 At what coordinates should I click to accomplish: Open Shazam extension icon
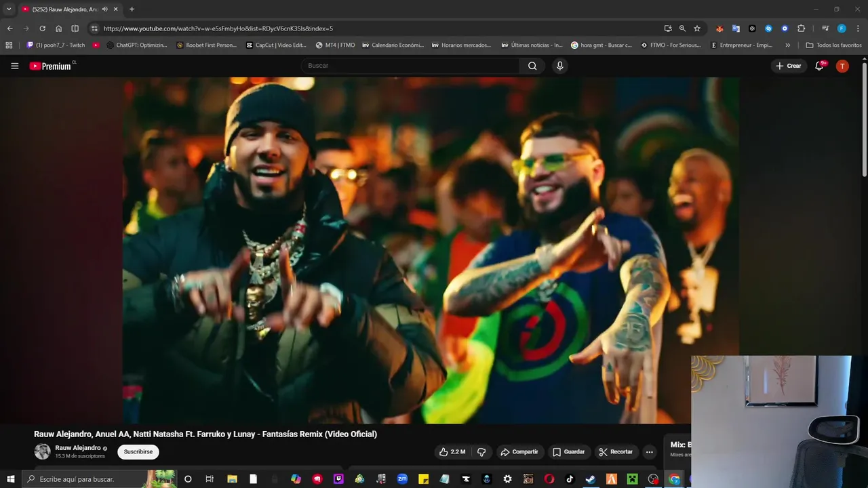(x=768, y=28)
